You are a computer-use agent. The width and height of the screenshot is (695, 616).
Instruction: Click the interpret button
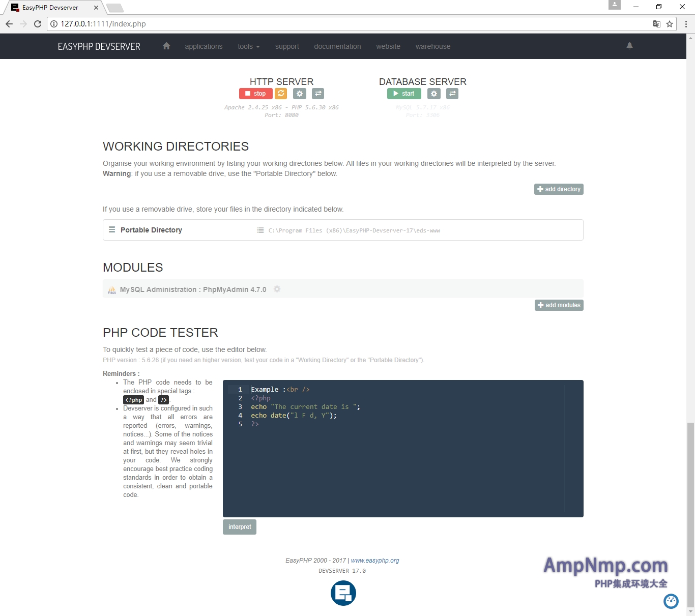point(240,527)
